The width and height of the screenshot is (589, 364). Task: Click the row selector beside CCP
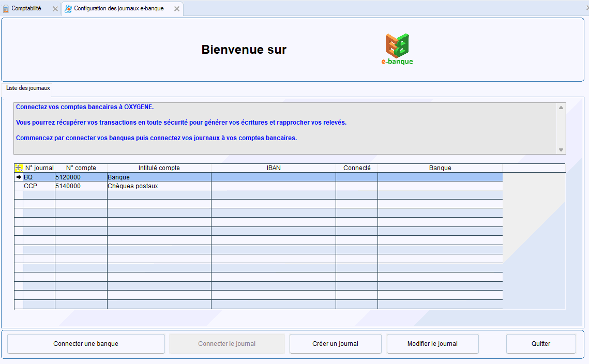point(19,186)
